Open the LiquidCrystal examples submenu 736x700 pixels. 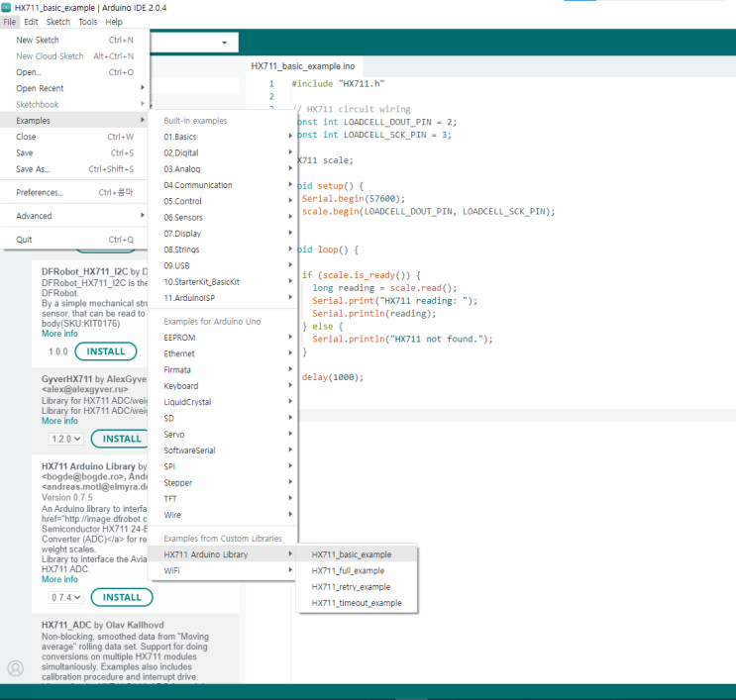[x=223, y=402]
